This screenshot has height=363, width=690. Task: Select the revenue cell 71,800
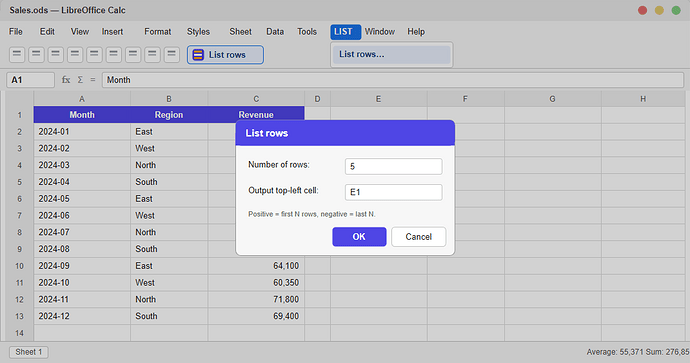256,299
